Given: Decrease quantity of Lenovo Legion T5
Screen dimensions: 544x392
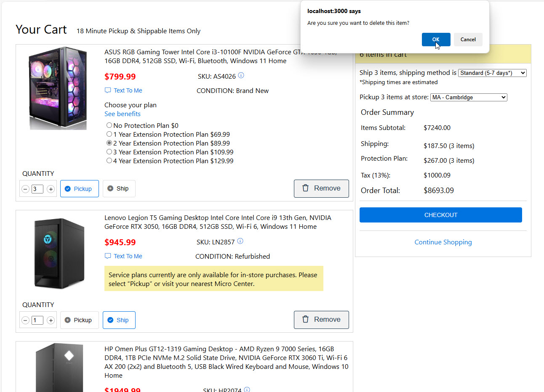Looking at the screenshot, I should (25, 320).
